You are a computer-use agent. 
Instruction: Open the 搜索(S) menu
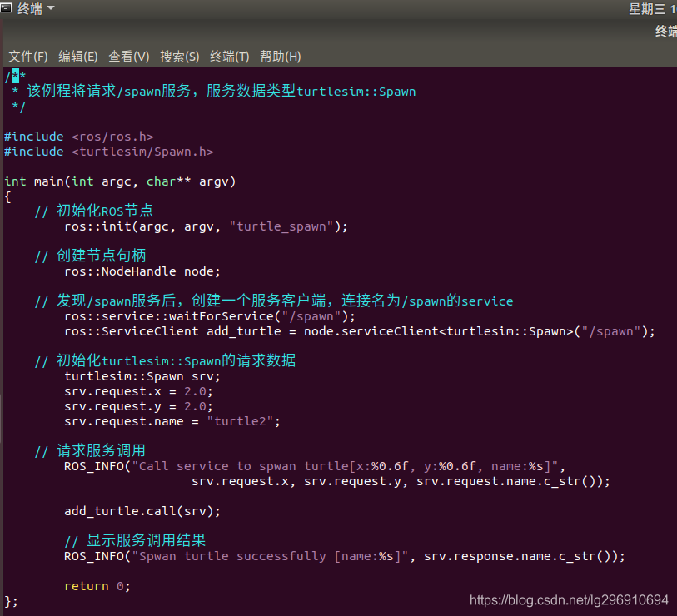[x=180, y=57]
